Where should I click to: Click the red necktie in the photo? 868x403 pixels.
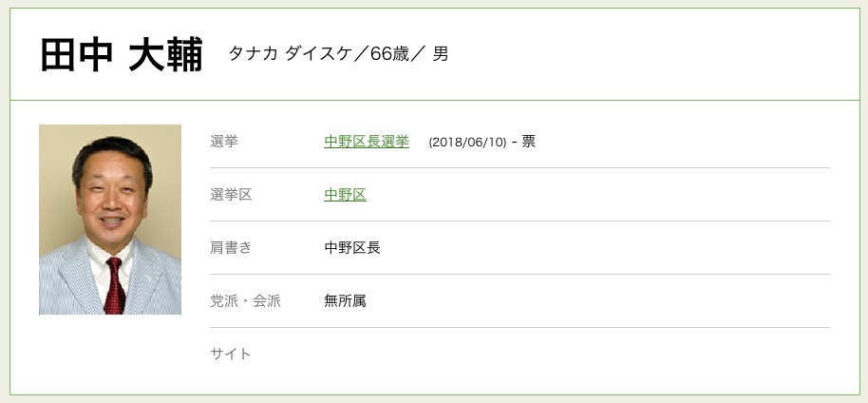114,286
